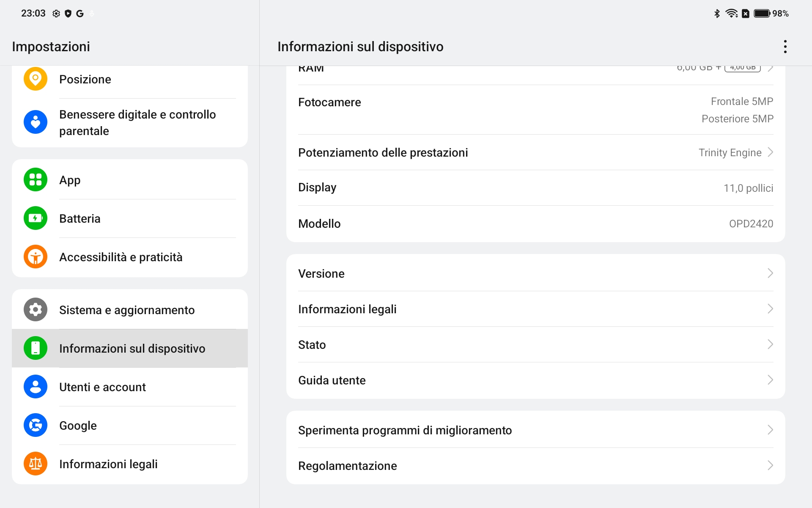Open Sperimenta programmi di miglioramento
The height and width of the screenshot is (508, 812).
pos(535,430)
